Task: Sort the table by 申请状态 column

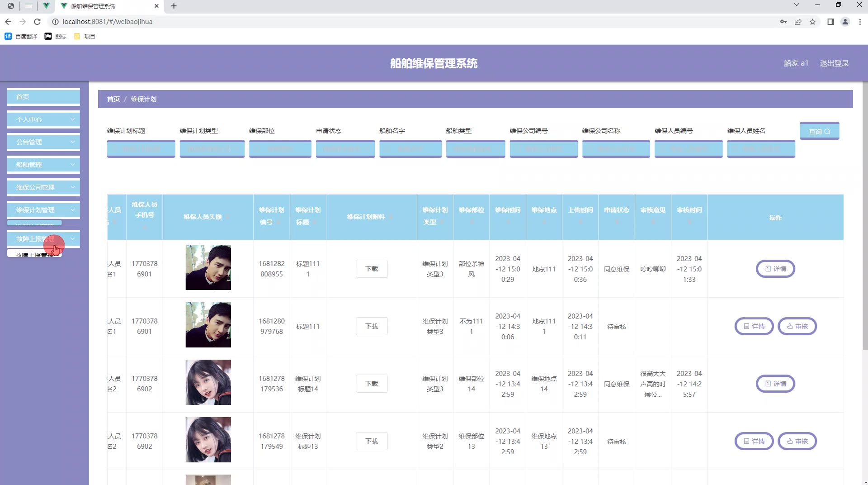Action: [x=617, y=222]
